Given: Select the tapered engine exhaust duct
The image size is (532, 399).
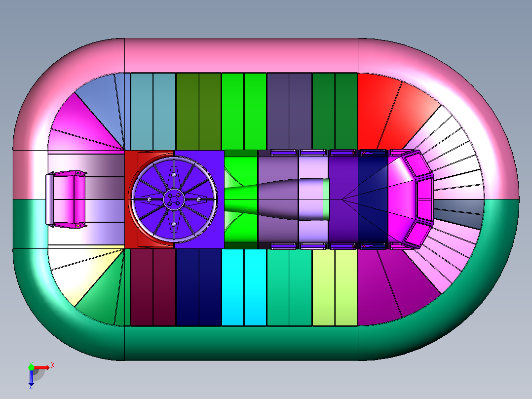Looking at the screenshot, I should point(276,199).
